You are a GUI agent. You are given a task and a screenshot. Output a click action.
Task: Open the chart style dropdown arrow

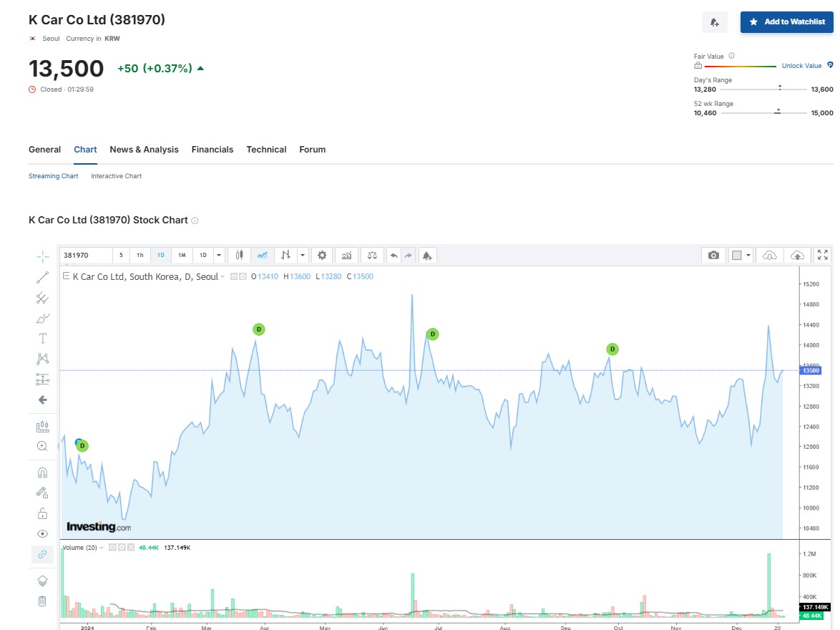point(303,255)
